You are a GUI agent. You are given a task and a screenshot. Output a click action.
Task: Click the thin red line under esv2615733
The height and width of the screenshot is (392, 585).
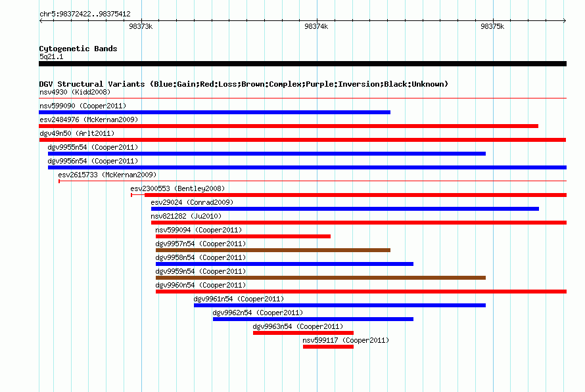pyautogui.click(x=313, y=181)
